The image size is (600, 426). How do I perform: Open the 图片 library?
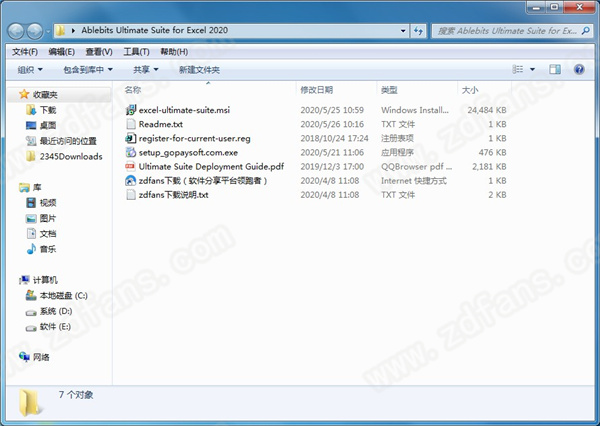tap(41, 218)
